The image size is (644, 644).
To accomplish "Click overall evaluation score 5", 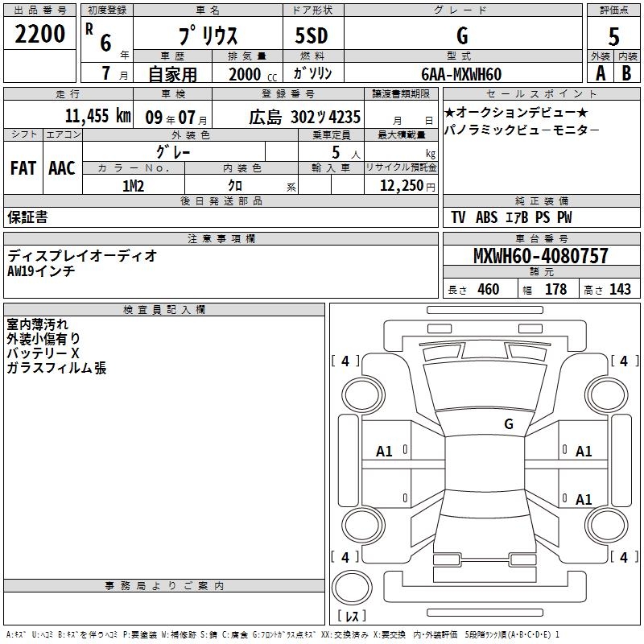I will tap(613, 37).
